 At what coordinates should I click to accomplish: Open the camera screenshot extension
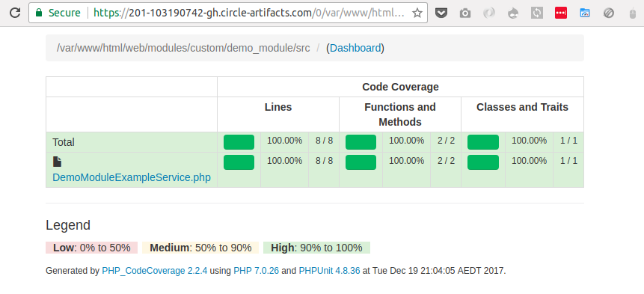tap(465, 13)
